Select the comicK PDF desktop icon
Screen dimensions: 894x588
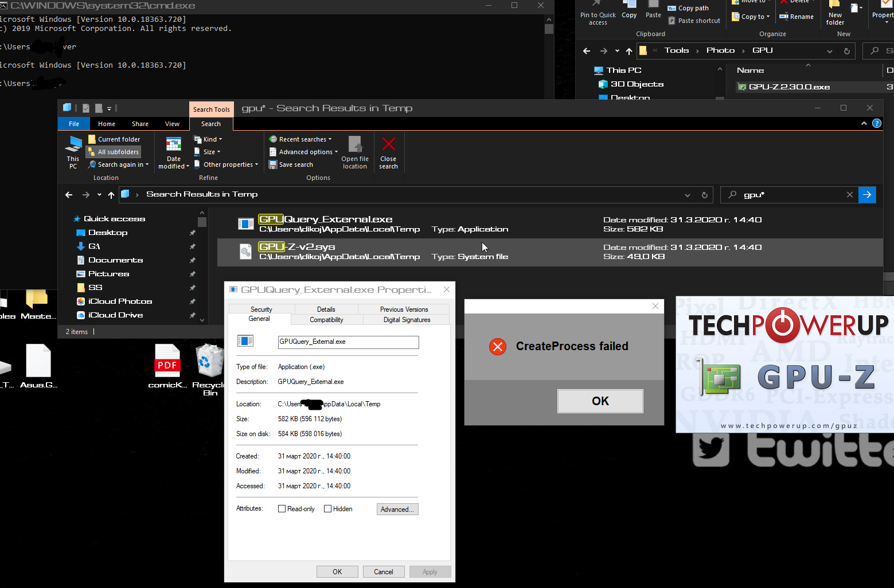coord(167,367)
